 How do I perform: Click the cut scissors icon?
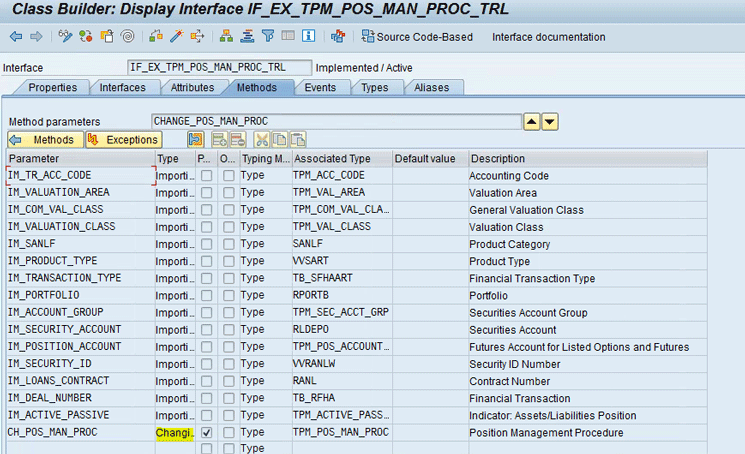coord(261,140)
